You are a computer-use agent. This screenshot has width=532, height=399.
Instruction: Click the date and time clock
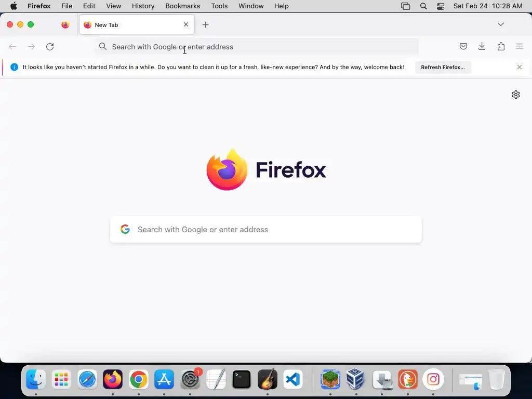pyautogui.click(x=488, y=6)
